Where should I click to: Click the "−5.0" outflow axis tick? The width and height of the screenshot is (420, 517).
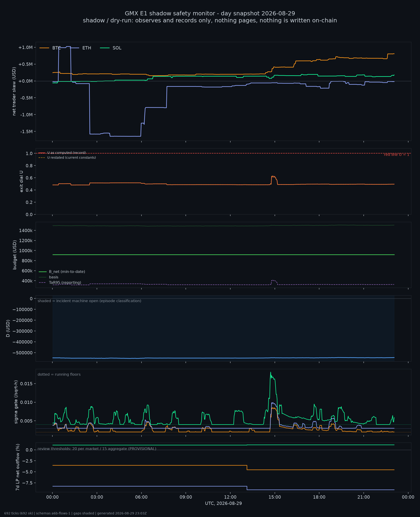(x=28, y=472)
